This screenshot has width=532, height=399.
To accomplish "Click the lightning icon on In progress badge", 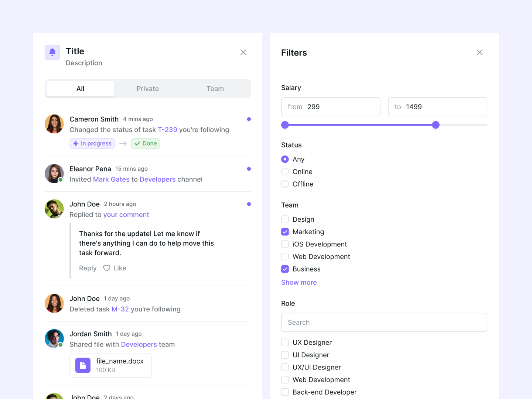I will pyautogui.click(x=76, y=143).
